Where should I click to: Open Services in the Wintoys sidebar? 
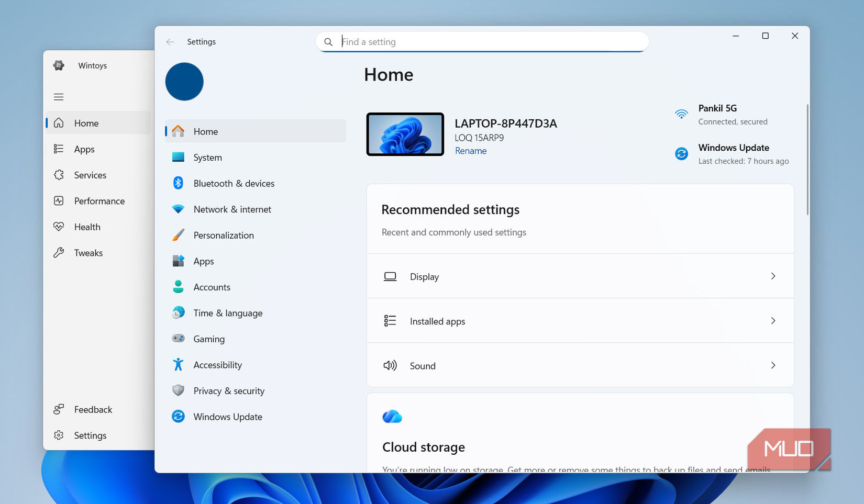[90, 175]
